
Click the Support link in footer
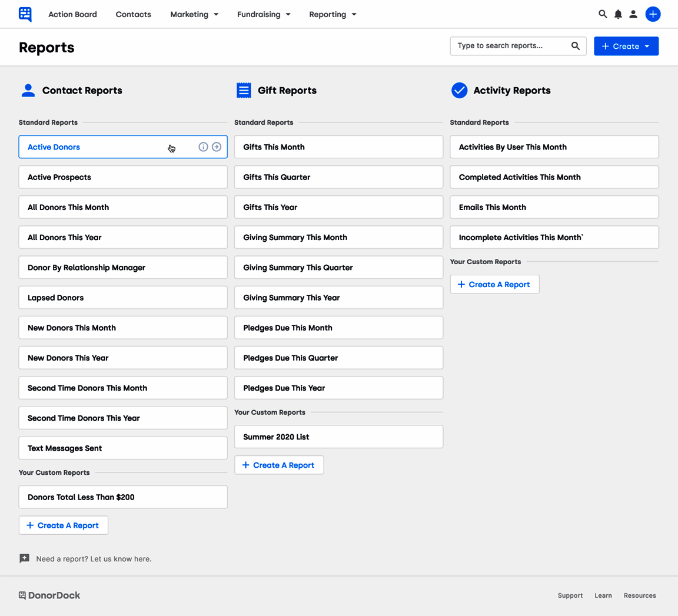[570, 595]
